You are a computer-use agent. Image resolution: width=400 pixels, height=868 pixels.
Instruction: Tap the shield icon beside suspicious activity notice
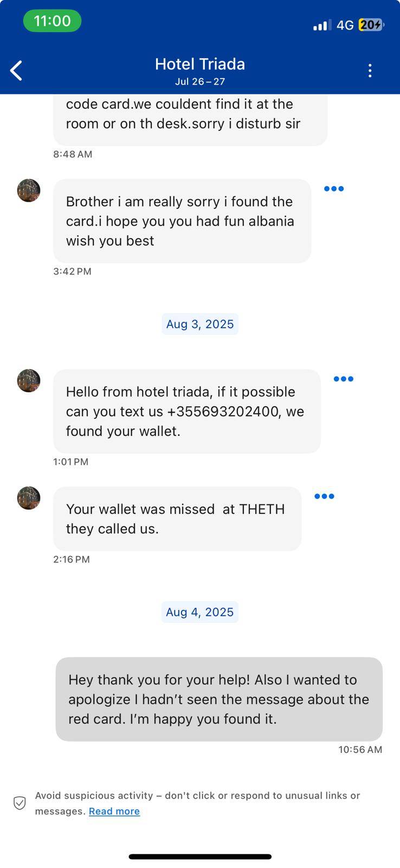click(20, 803)
